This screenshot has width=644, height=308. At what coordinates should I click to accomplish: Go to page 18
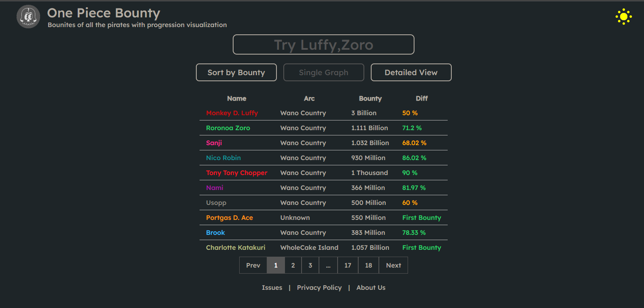(368, 265)
